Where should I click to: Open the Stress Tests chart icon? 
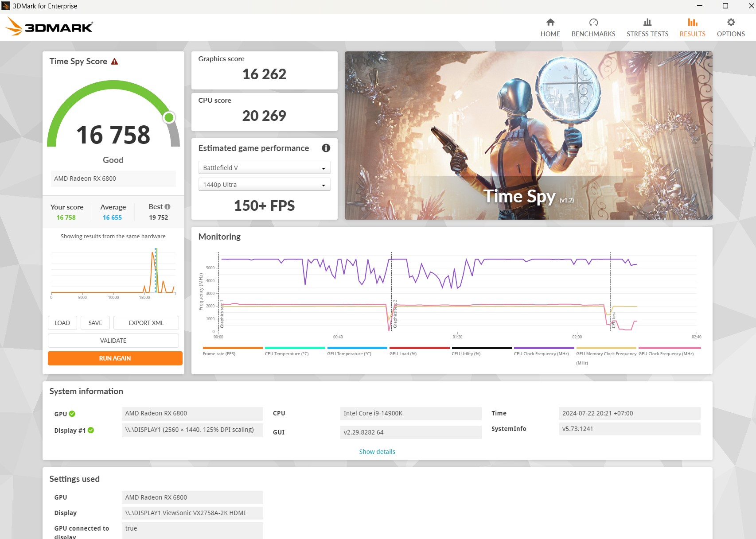coord(647,22)
